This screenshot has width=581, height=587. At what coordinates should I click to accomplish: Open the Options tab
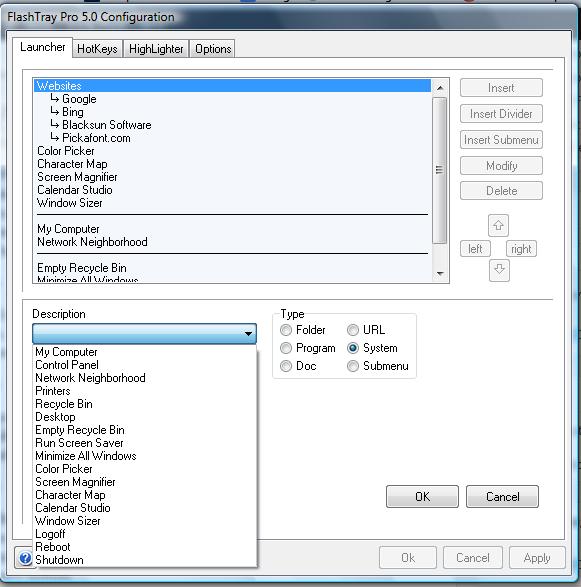(213, 49)
